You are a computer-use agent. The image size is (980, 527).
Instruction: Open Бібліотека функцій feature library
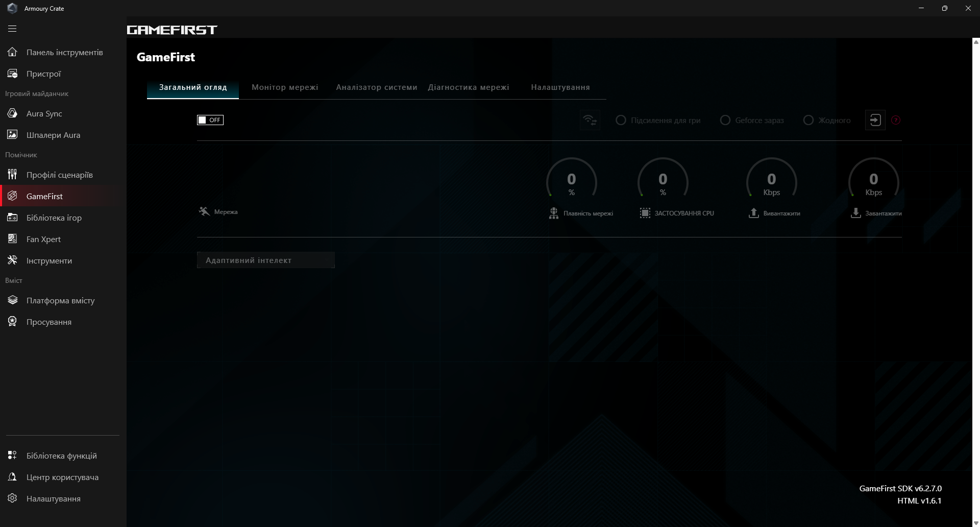tap(63, 456)
